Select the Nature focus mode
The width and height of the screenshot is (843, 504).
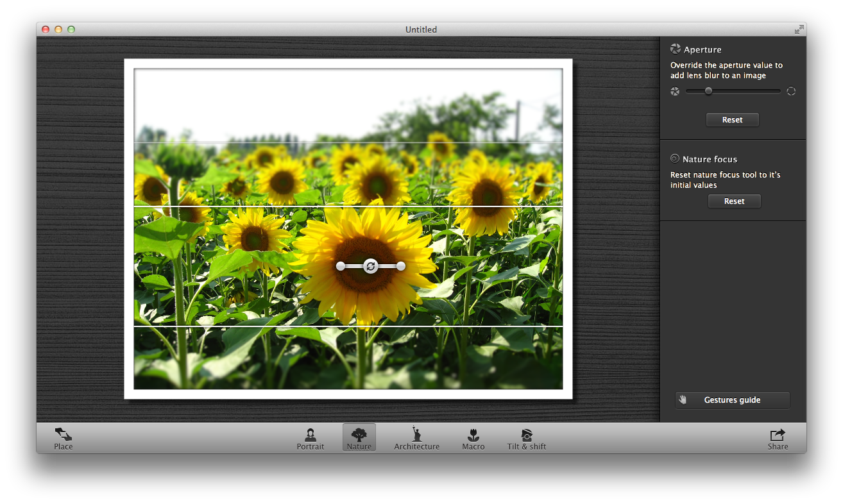pyautogui.click(x=359, y=438)
